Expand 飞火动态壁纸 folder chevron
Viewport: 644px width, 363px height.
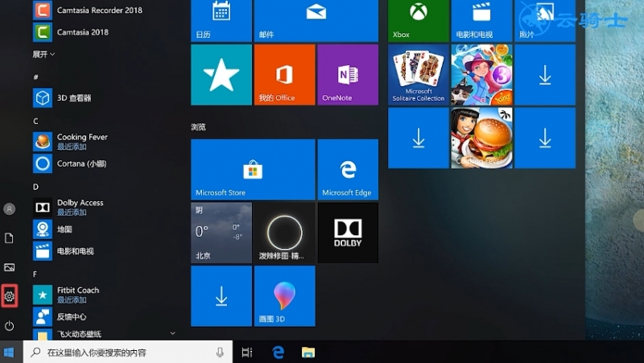pos(172,333)
